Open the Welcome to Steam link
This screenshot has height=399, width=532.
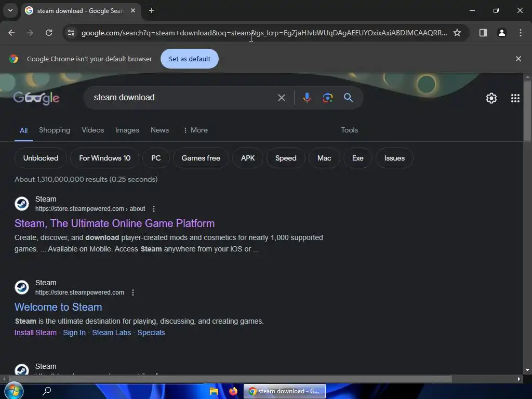58,307
